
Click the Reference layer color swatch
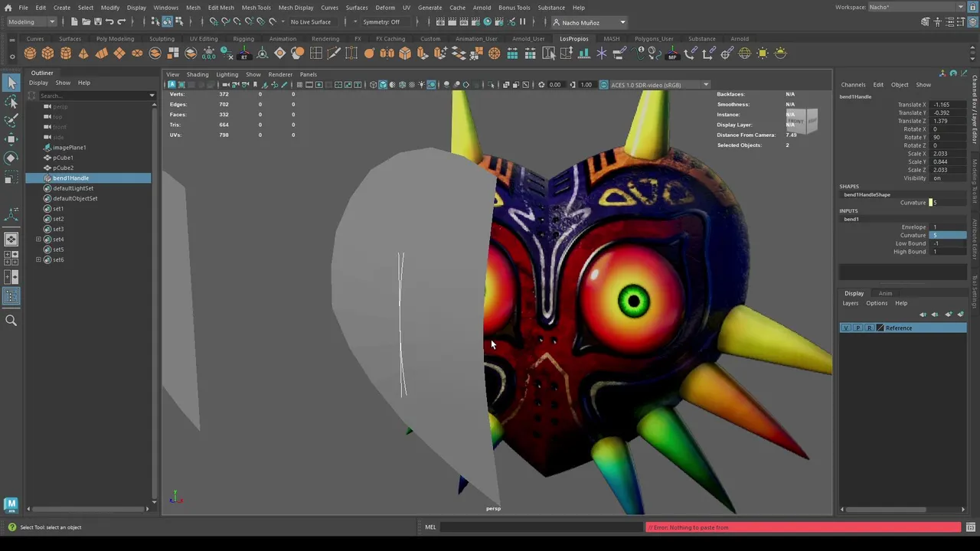[x=880, y=328]
